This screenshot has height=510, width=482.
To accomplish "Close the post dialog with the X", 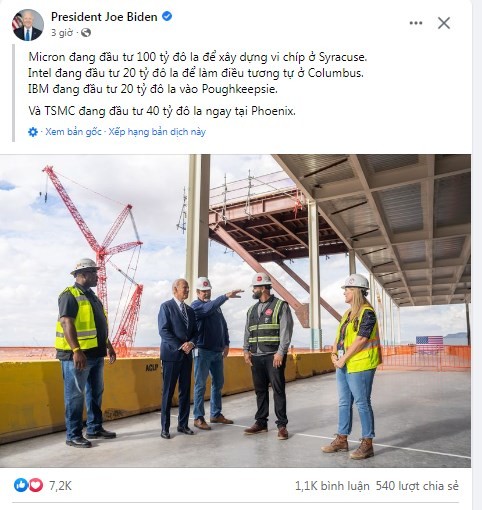I will 444,23.
